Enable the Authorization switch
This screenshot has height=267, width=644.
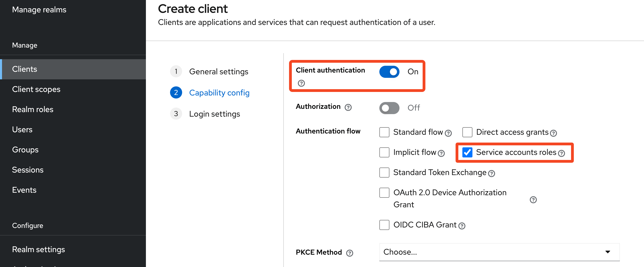coord(389,108)
